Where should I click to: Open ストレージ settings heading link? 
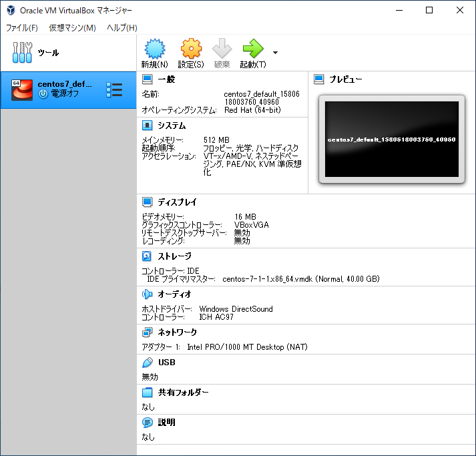pos(174,256)
